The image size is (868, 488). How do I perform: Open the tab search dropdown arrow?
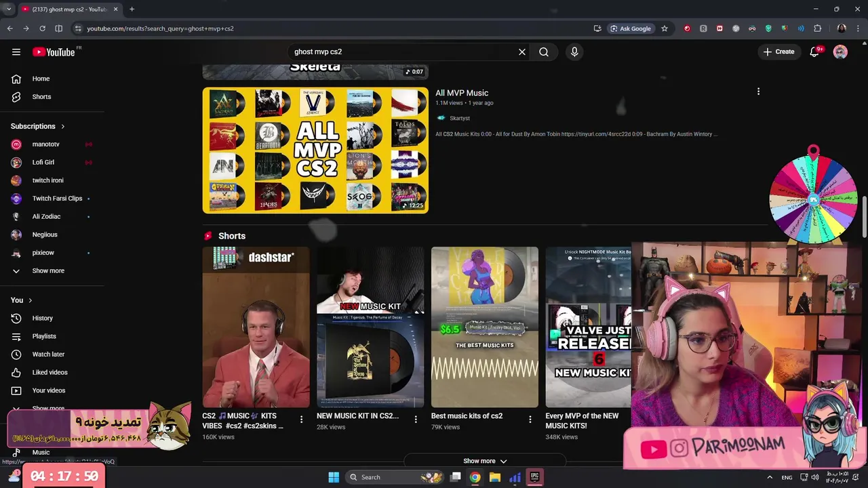pos(8,9)
